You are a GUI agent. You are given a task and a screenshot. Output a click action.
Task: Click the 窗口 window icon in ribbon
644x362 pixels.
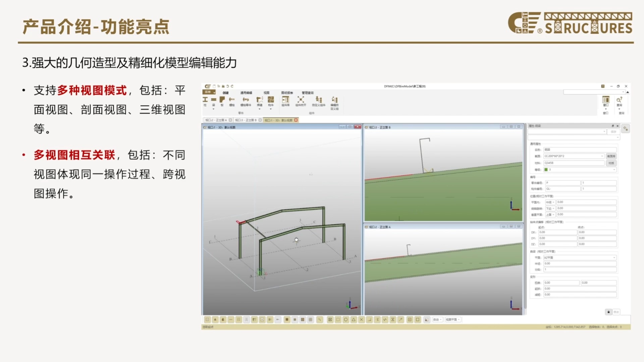click(606, 100)
